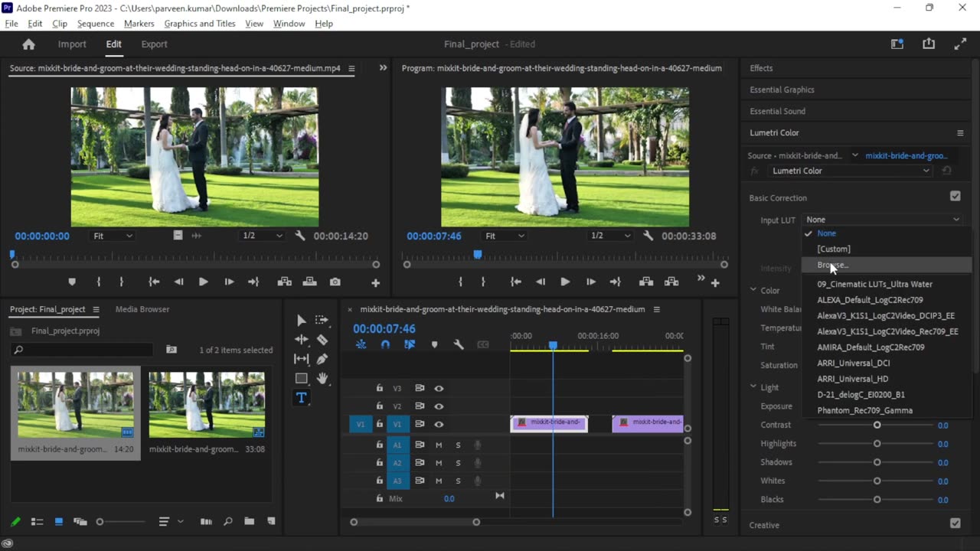Mute audio track A1
Image resolution: width=980 pixels, height=551 pixels.
[439, 445]
